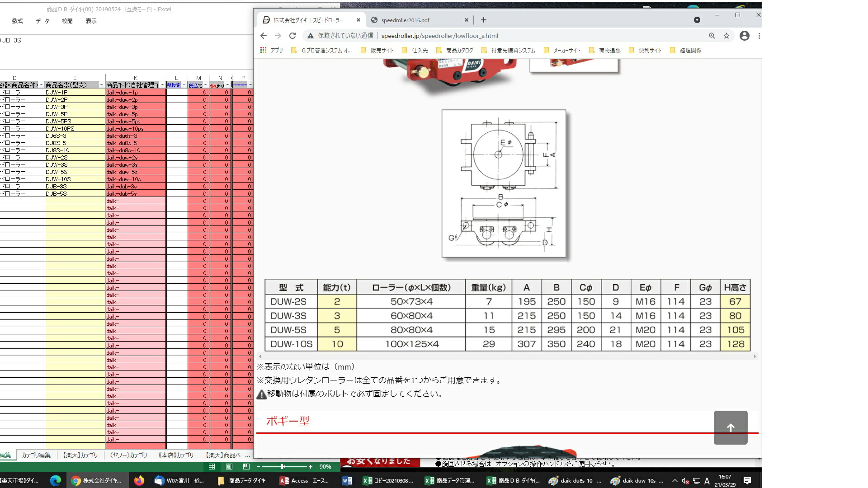Image resolution: width=868 pixels, height=488 pixels.
Task: Open Microsoft Edge from the taskbar
Action: click(x=55, y=480)
